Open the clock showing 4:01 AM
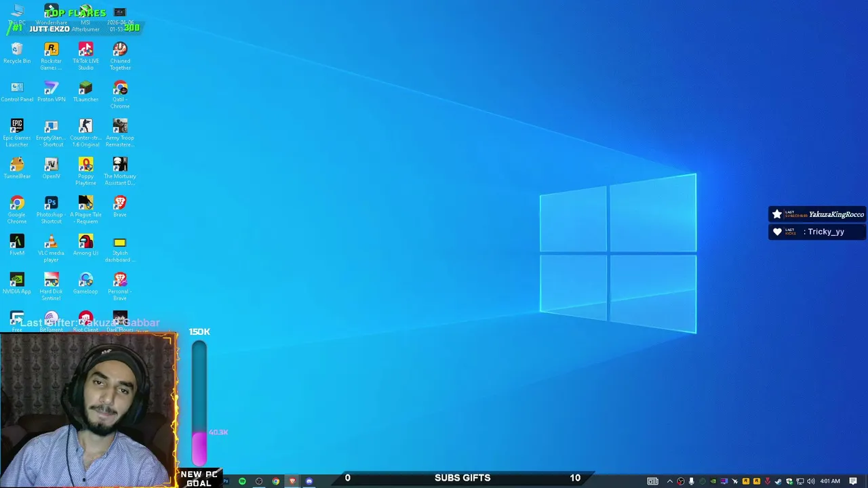 click(830, 481)
